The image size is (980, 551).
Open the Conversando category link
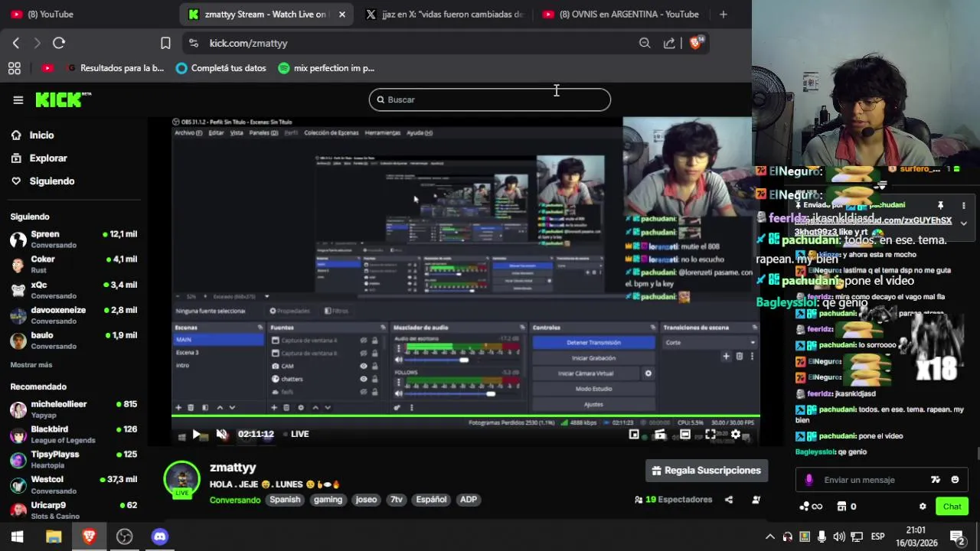click(235, 500)
